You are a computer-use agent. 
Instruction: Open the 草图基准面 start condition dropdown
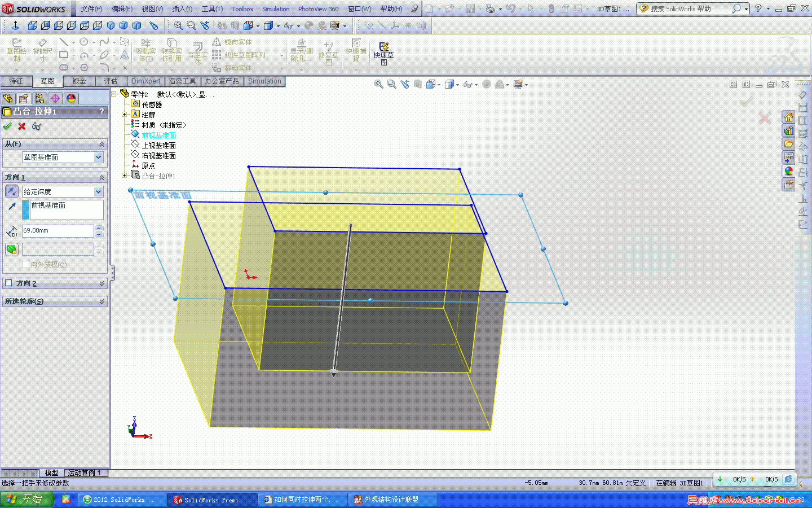(99, 157)
